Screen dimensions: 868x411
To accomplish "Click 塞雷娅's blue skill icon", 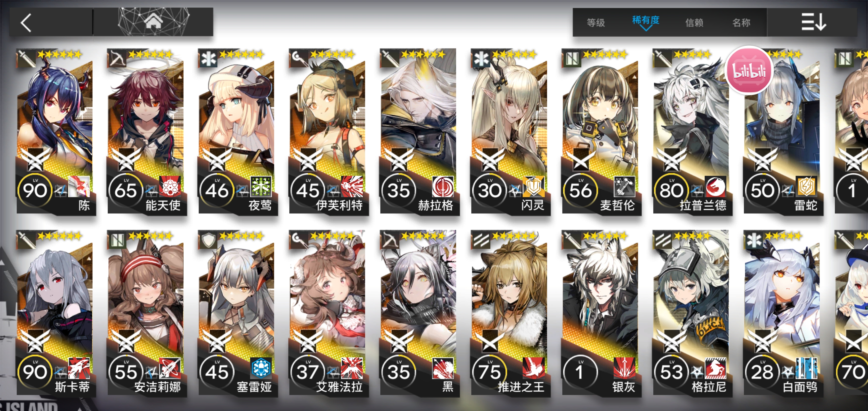I will [261, 368].
